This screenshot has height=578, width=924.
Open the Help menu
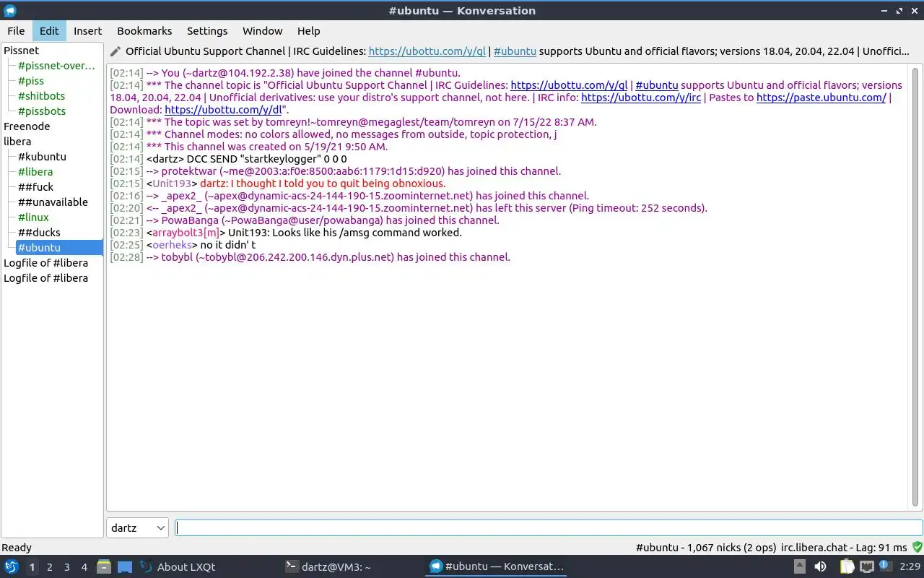coord(308,31)
